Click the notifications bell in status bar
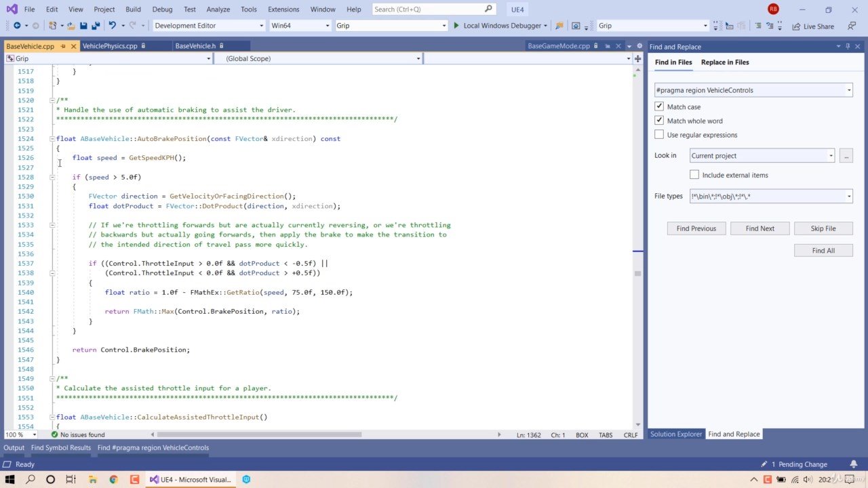This screenshot has height=488, width=868. [853, 464]
